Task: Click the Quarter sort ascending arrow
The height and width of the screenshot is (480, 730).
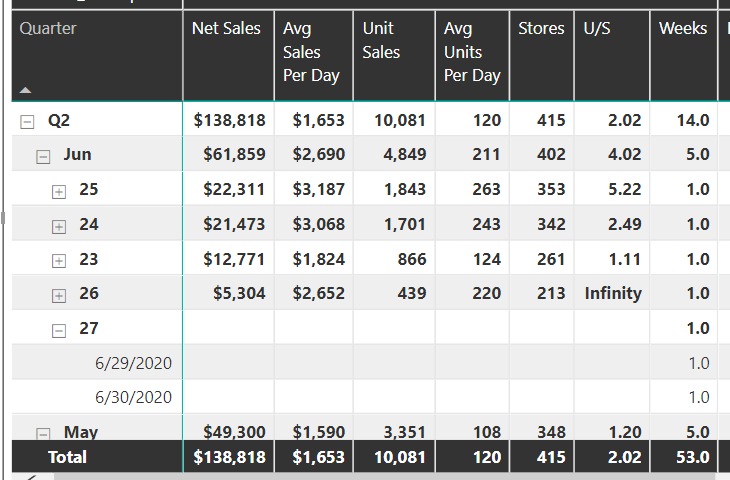Action: (x=25, y=90)
